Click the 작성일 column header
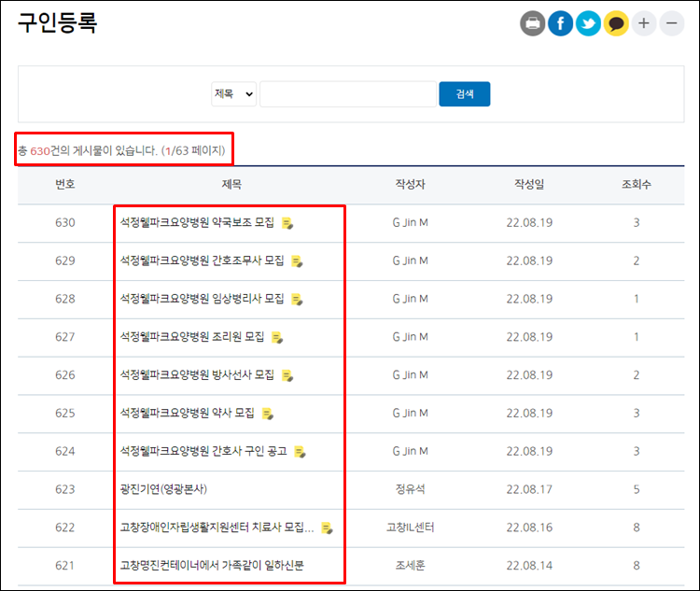The image size is (700, 591). pyautogui.click(x=529, y=184)
